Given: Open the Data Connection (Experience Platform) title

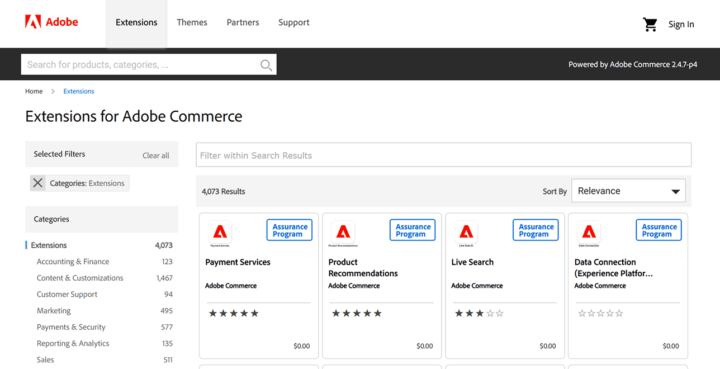Looking at the screenshot, I should coord(613,268).
